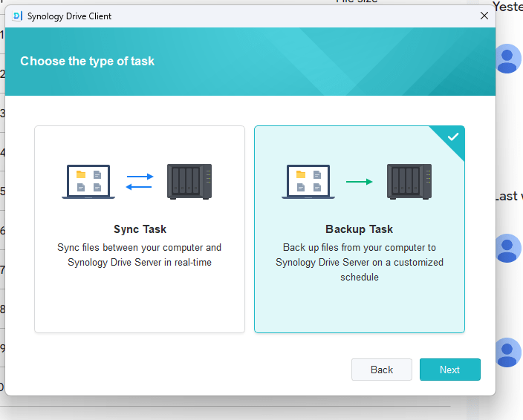
Task: Click the 'Sync Task' heading text
Action: pyautogui.click(x=140, y=229)
